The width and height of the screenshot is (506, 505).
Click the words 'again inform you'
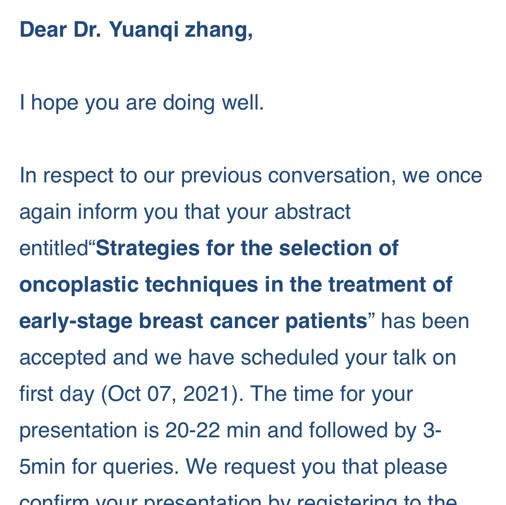click(99, 212)
